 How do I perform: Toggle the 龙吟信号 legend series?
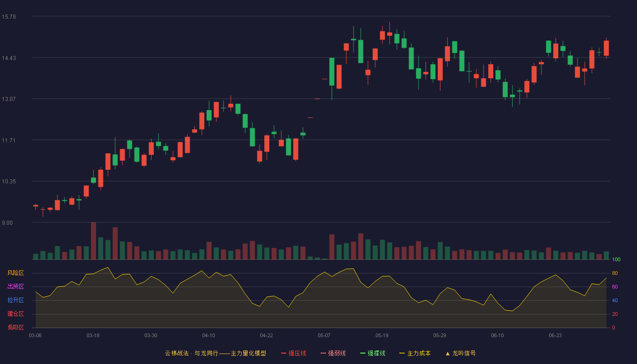(460, 353)
